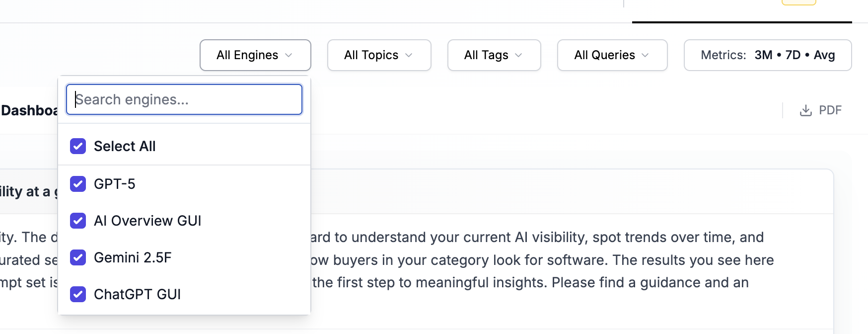Collapse the All Engines dropdown
This screenshot has width=868, height=334.
tap(255, 55)
